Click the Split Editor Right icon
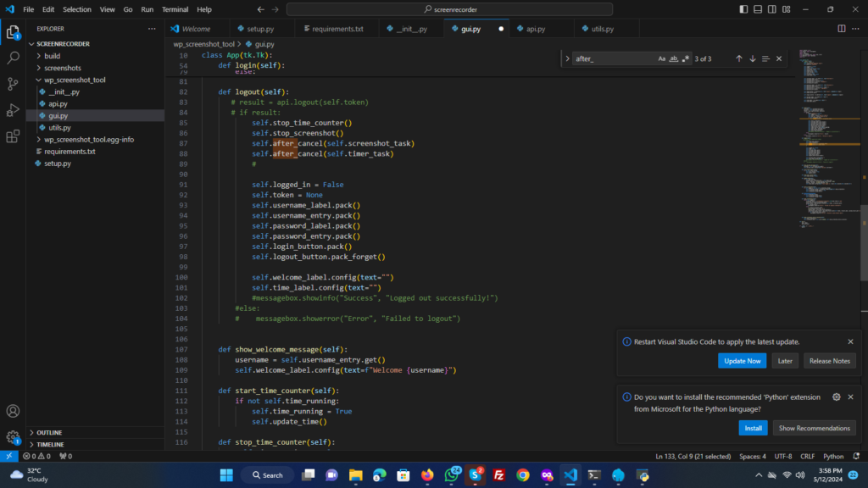 pos(841,29)
